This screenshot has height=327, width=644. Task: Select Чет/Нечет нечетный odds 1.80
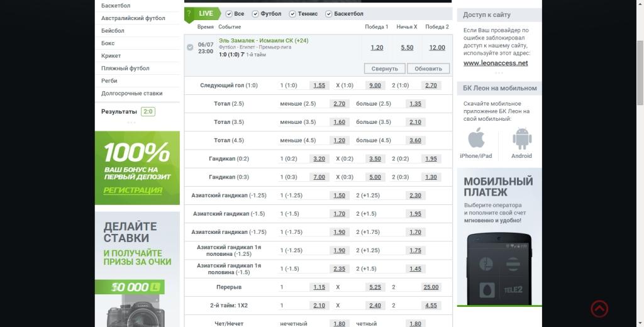tap(339, 324)
